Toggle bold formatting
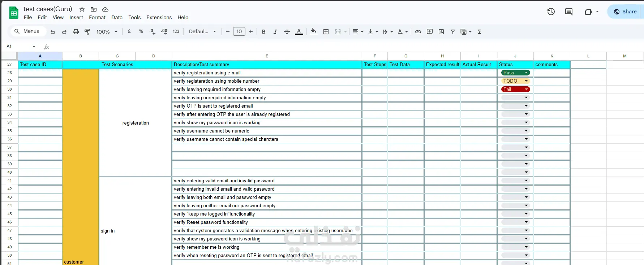This screenshot has height=265, width=644. (264, 32)
